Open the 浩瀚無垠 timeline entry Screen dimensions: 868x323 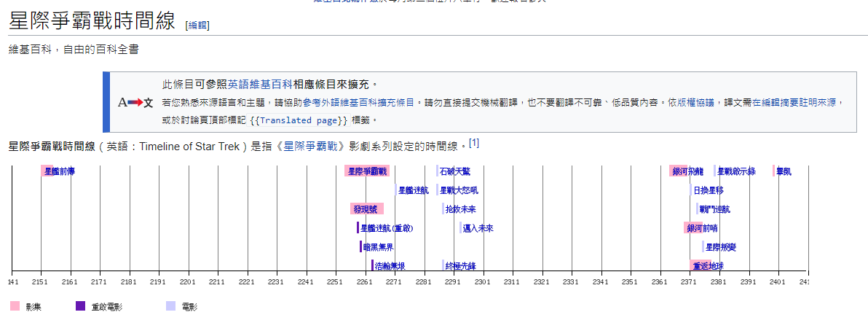coord(389,266)
